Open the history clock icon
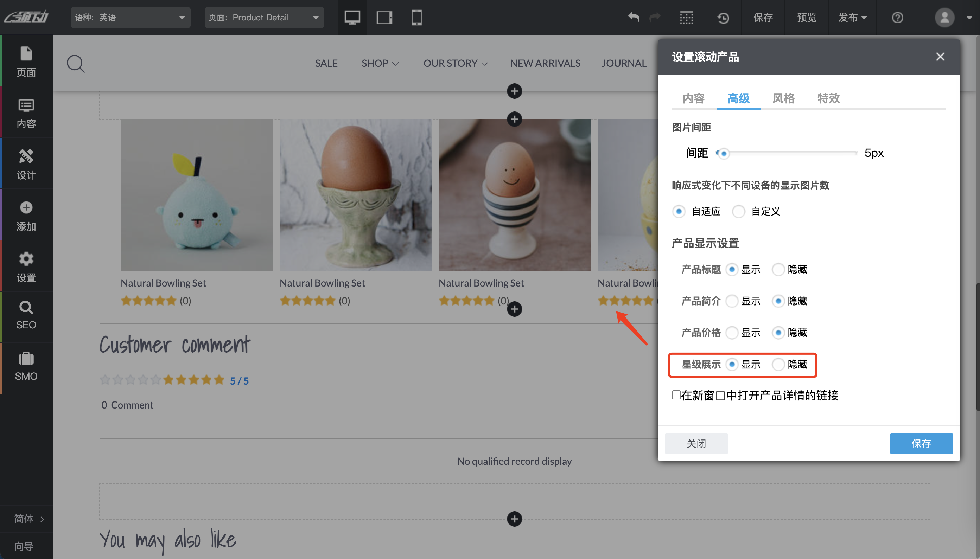Viewport: 980px width, 559px height. pyautogui.click(x=723, y=18)
